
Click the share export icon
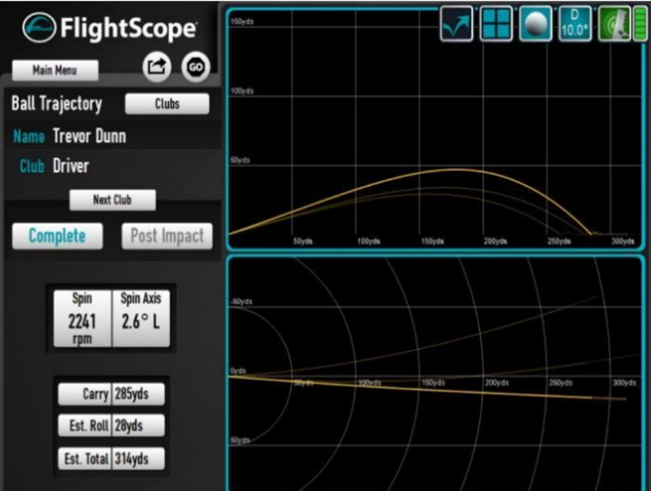click(157, 66)
